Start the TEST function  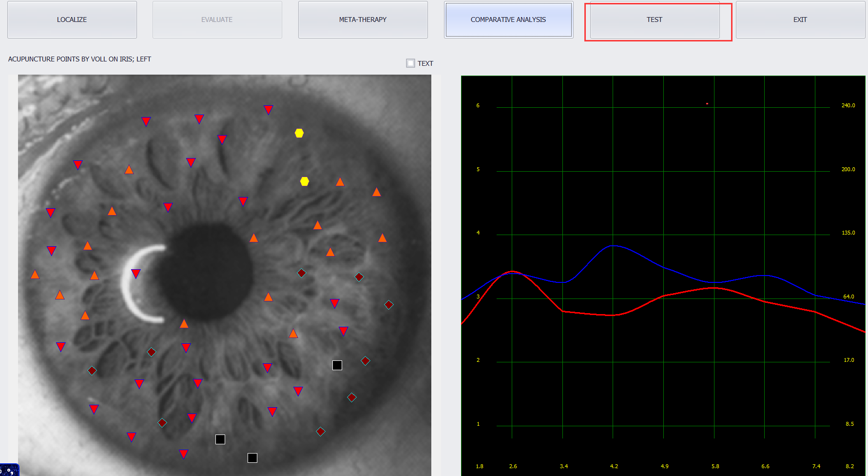click(655, 20)
